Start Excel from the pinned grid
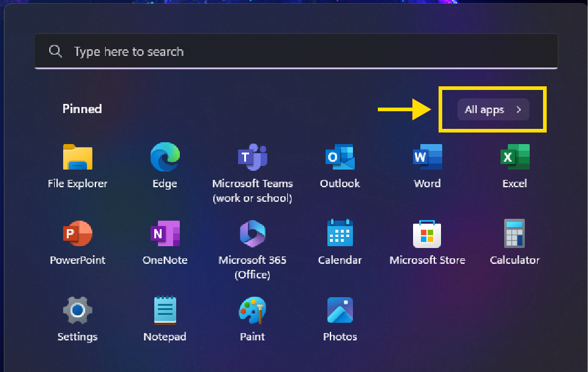The image size is (588, 372). [x=514, y=157]
